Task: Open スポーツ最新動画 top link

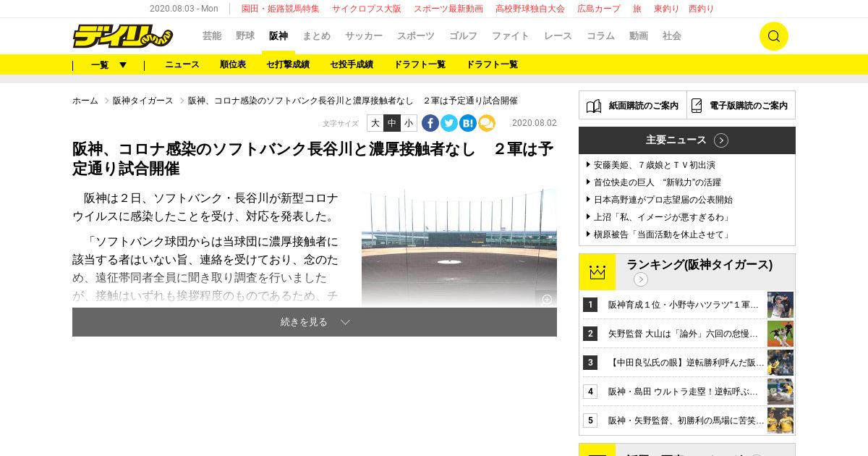Action: pyautogui.click(x=448, y=9)
